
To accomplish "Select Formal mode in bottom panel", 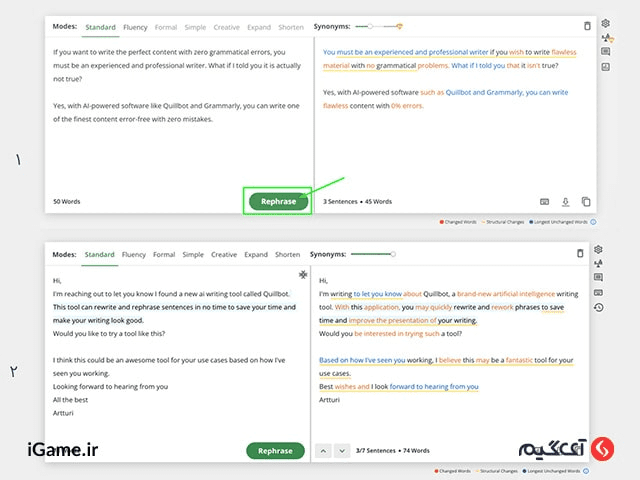I will coord(164,255).
